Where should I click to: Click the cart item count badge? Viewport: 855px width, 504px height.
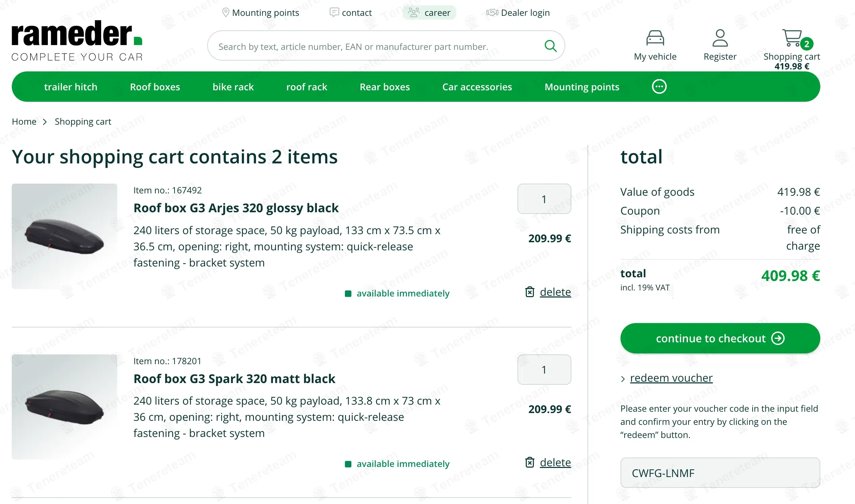[x=806, y=44]
